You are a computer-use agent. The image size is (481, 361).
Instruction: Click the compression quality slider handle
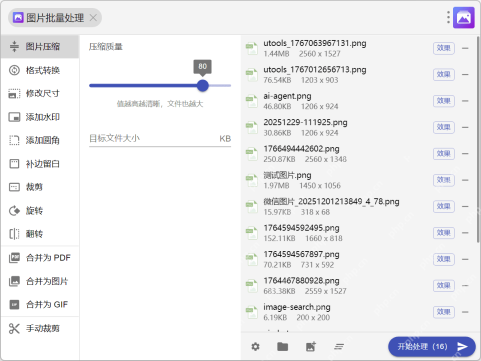click(202, 86)
